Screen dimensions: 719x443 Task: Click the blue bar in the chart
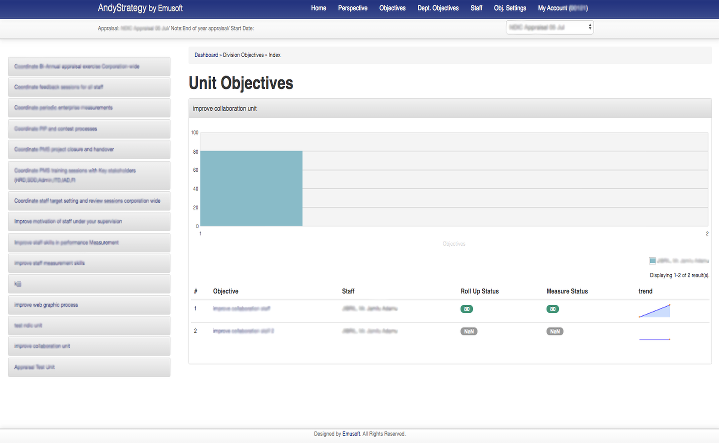point(251,188)
